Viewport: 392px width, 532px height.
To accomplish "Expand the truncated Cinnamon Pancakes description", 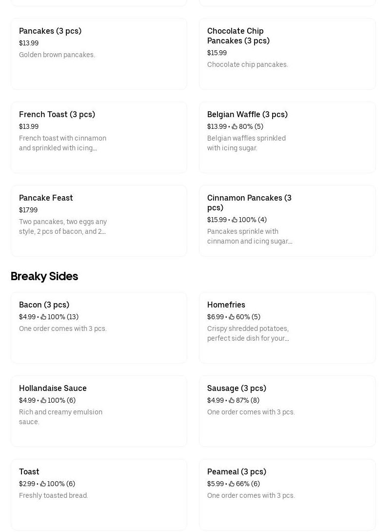I will click(x=250, y=236).
